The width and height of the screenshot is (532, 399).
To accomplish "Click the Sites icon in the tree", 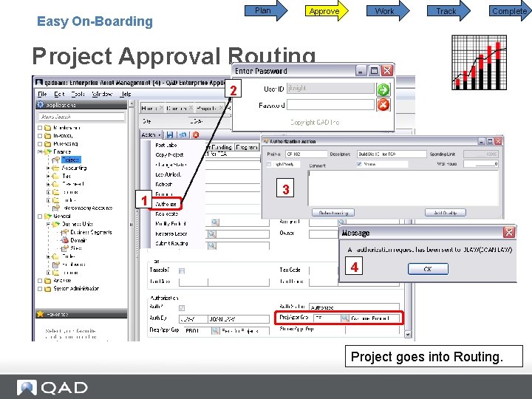I will (64, 248).
